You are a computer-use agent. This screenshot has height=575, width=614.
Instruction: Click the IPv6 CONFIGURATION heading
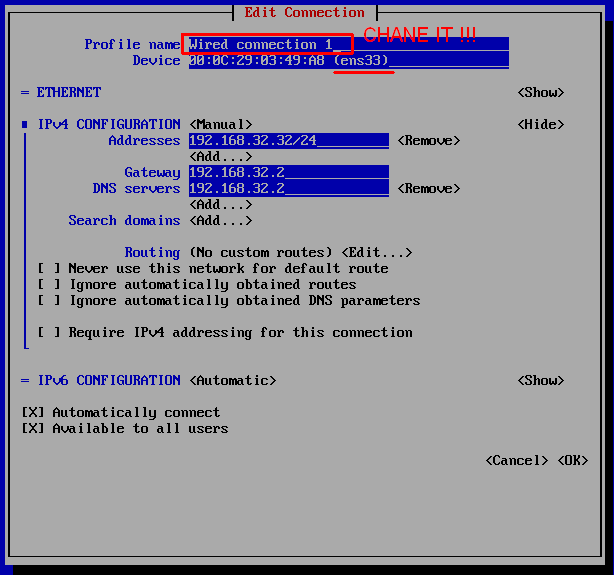(x=109, y=380)
